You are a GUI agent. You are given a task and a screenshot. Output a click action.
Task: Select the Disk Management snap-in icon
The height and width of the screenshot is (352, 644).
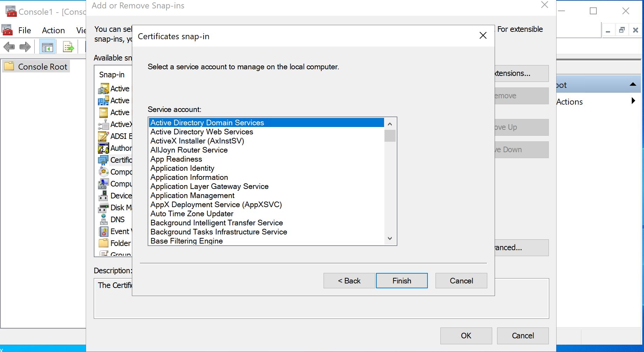(x=104, y=208)
